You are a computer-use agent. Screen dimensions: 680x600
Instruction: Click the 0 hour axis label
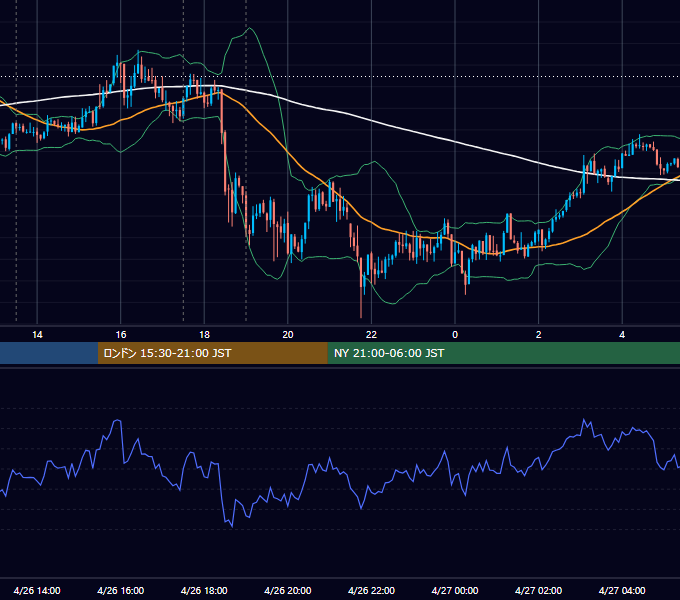455,335
